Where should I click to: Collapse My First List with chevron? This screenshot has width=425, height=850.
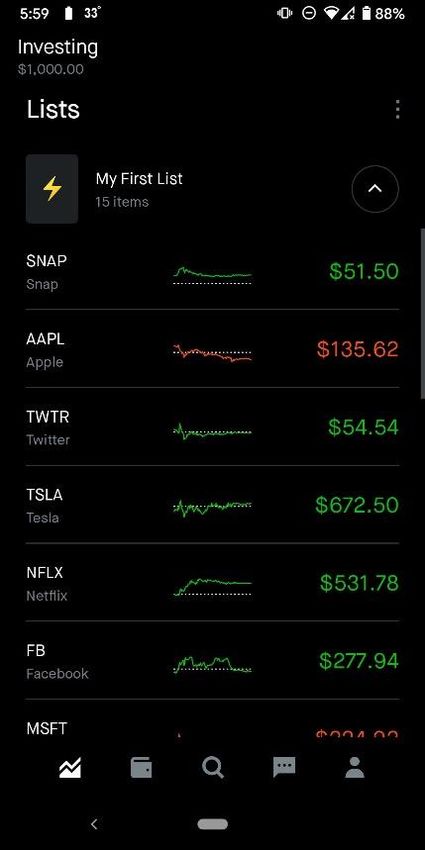pos(375,189)
